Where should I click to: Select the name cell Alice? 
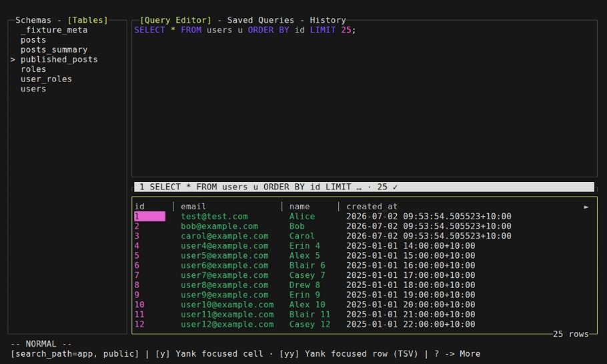click(302, 216)
